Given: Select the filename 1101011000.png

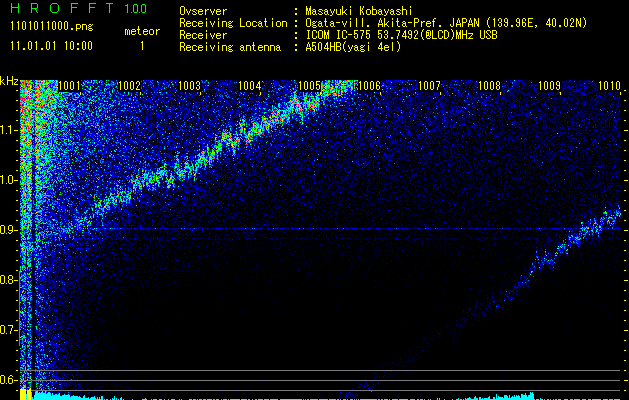Looking at the screenshot, I should (x=52, y=27).
